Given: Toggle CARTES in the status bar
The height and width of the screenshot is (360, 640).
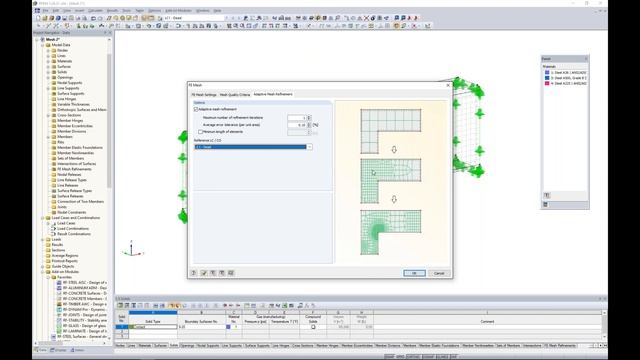Looking at the screenshot, I should [413, 357].
